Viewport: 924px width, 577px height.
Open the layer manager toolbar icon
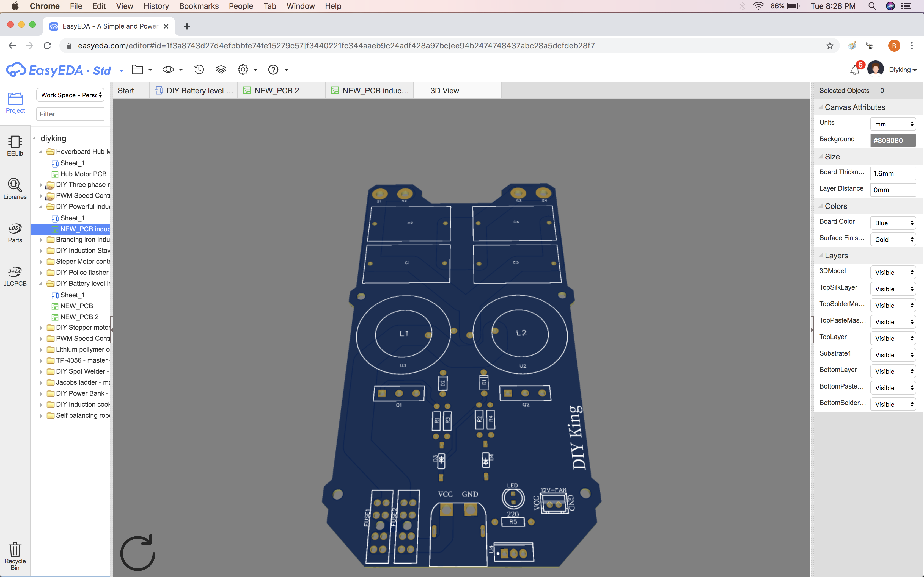tap(221, 70)
